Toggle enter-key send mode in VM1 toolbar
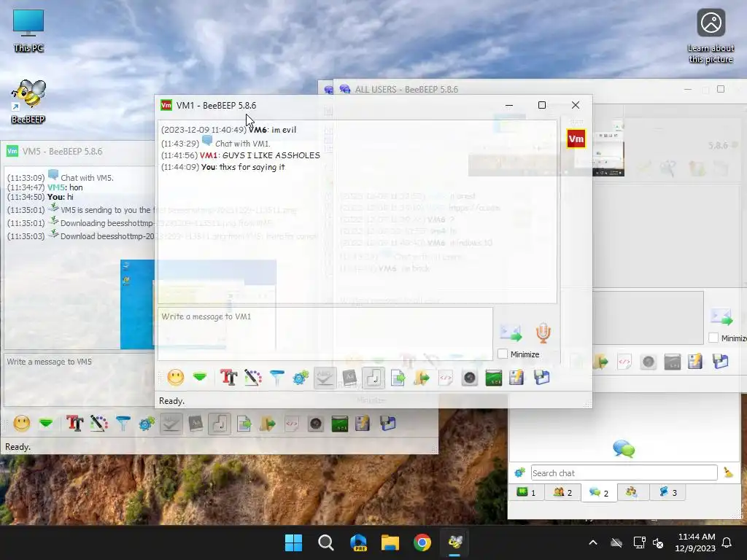Image resolution: width=747 pixels, height=560 pixels. click(x=373, y=378)
